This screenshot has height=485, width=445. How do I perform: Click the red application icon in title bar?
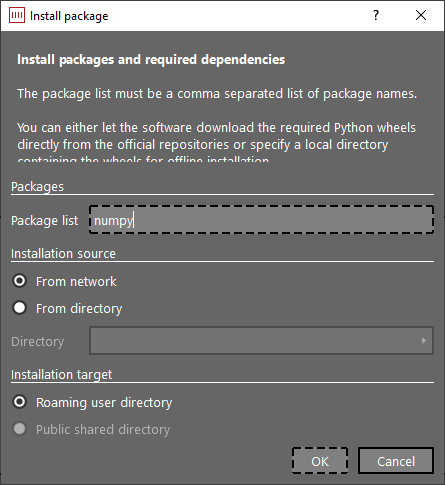[x=17, y=15]
